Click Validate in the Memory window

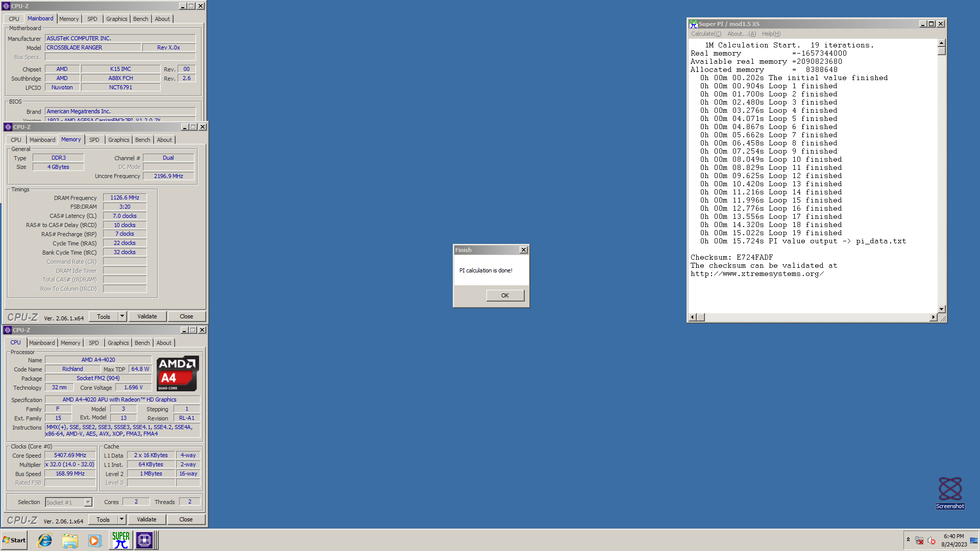pos(147,316)
